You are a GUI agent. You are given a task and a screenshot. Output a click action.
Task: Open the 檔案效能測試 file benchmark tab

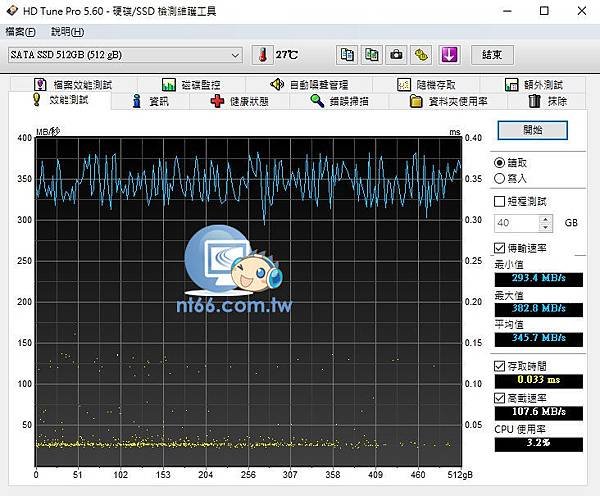click(73, 85)
